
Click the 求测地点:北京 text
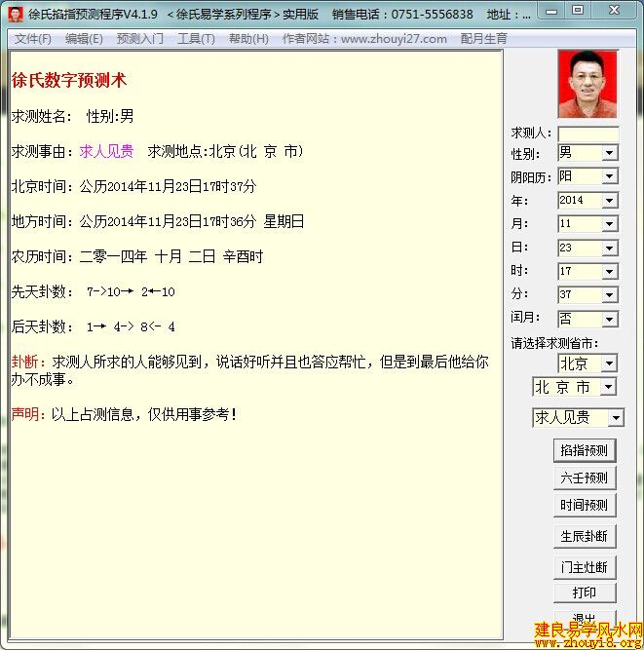(225, 151)
